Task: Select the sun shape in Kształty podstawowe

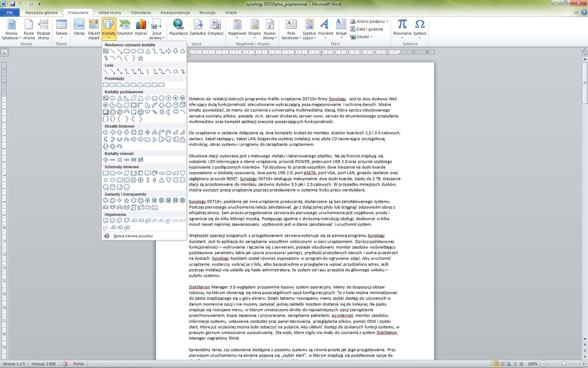Action: [162, 112]
